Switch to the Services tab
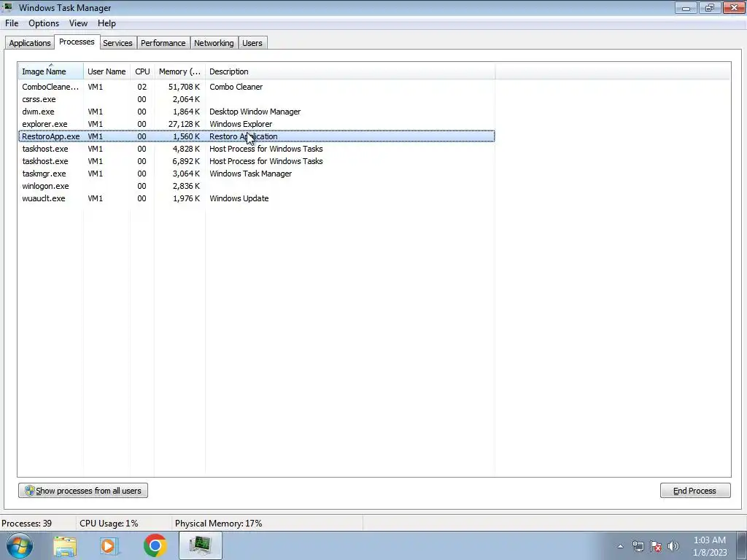747x560 pixels. (117, 43)
